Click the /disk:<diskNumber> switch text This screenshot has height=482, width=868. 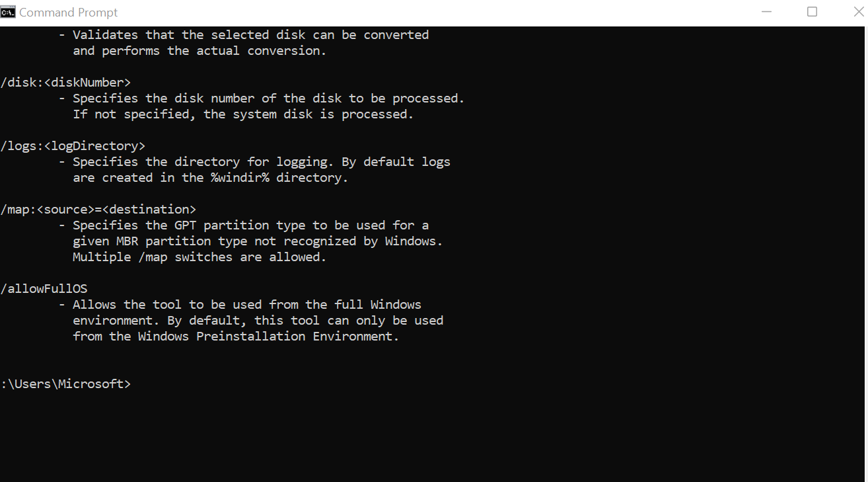[x=66, y=83]
